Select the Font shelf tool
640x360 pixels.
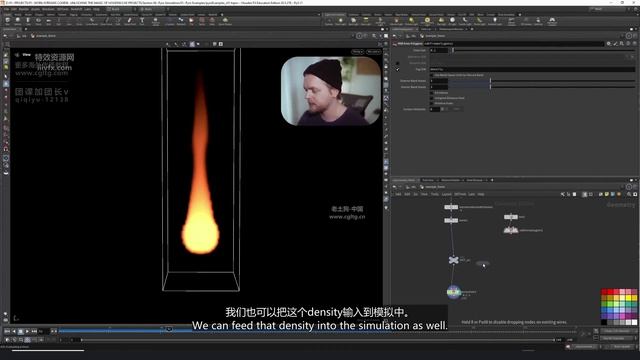coord(142,21)
